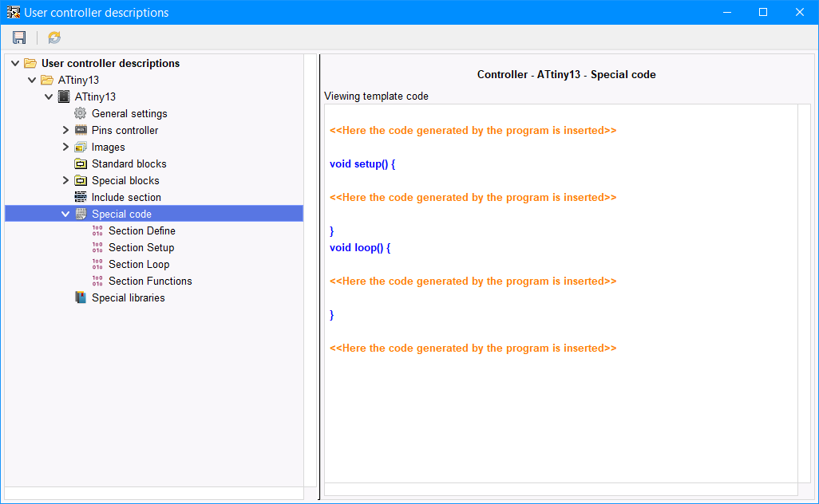The height and width of the screenshot is (504, 819).
Task: Click the ATtiny13 folder icon
Action: pos(47,80)
